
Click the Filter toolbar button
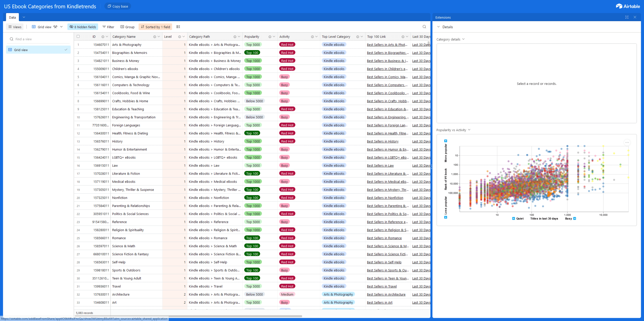pyautogui.click(x=108, y=27)
